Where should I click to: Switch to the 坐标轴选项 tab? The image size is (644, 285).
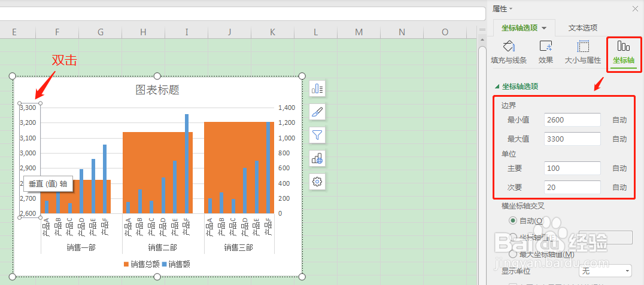524,28
